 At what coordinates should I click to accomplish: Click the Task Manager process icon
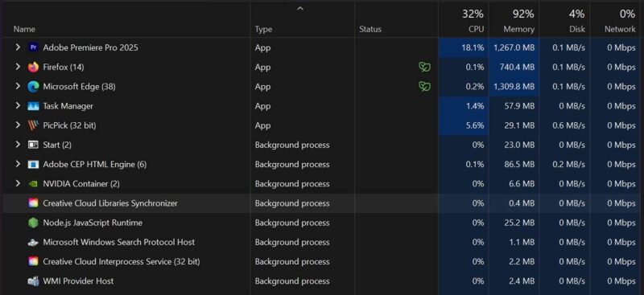click(x=33, y=106)
